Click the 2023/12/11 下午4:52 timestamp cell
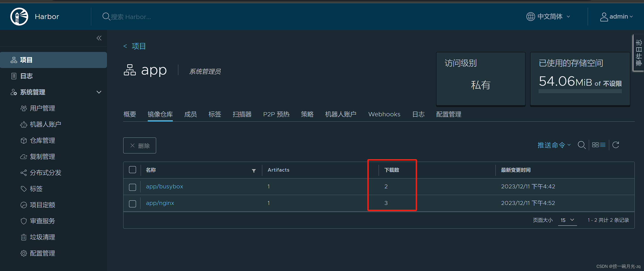The width and height of the screenshot is (644, 271). (x=528, y=203)
